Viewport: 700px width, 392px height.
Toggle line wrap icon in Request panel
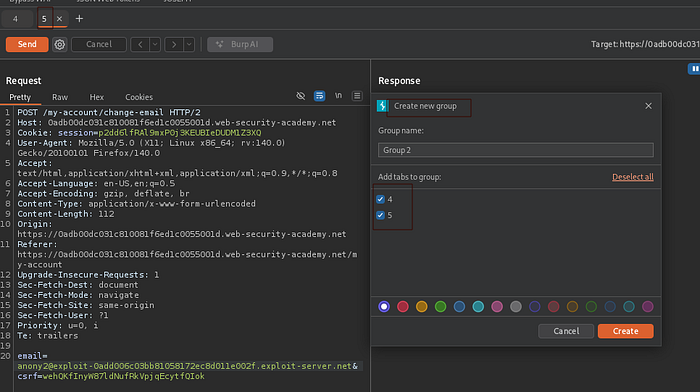tap(319, 96)
